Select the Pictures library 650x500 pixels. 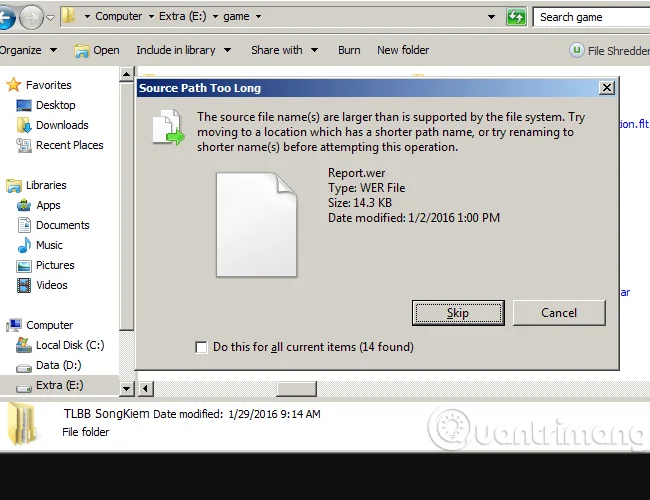point(55,265)
